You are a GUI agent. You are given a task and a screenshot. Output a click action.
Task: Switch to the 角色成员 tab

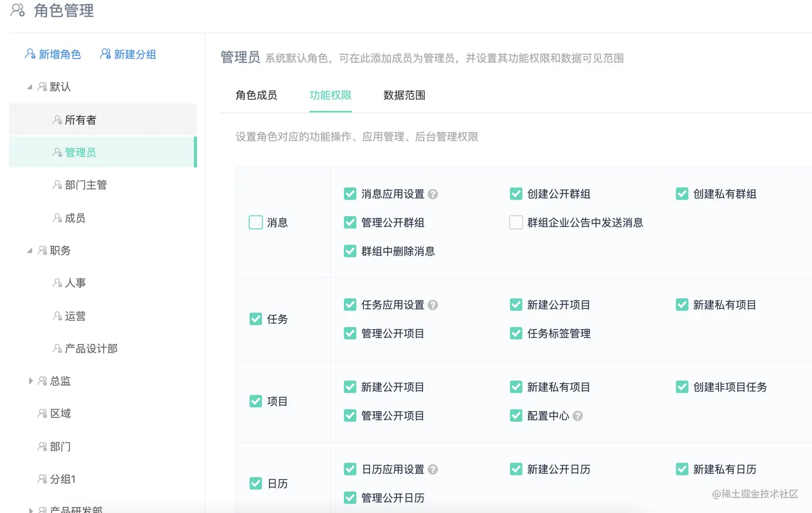pyautogui.click(x=256, y=96)
